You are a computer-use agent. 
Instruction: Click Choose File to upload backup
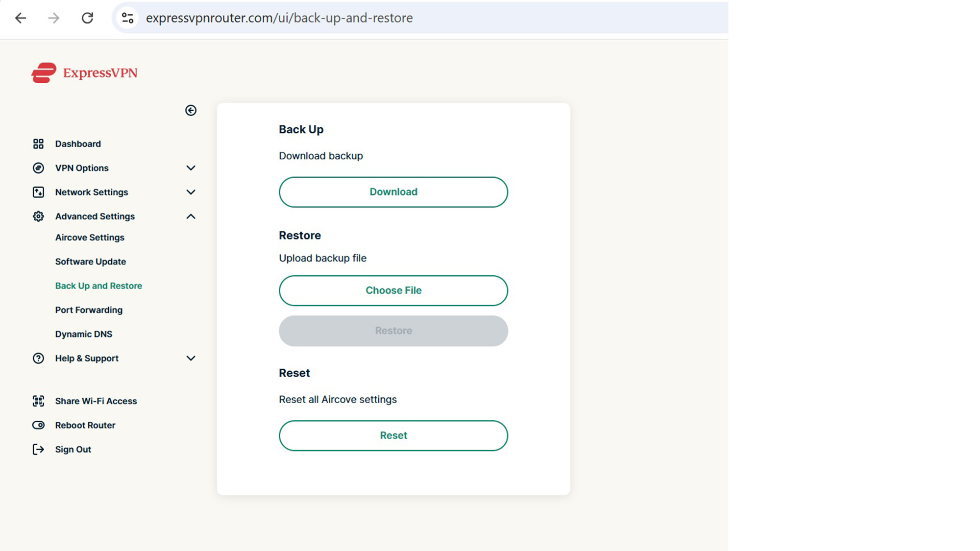[x=393, y=290]
